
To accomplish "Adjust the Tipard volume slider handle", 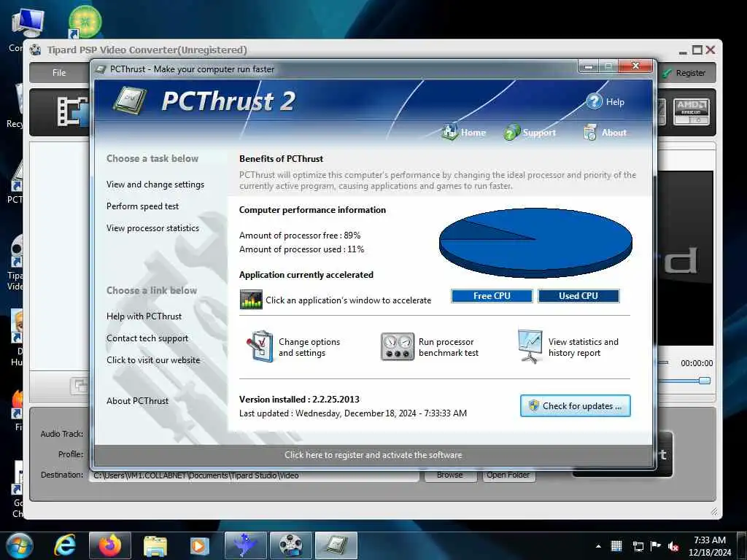I will click(x=705, y=381).
